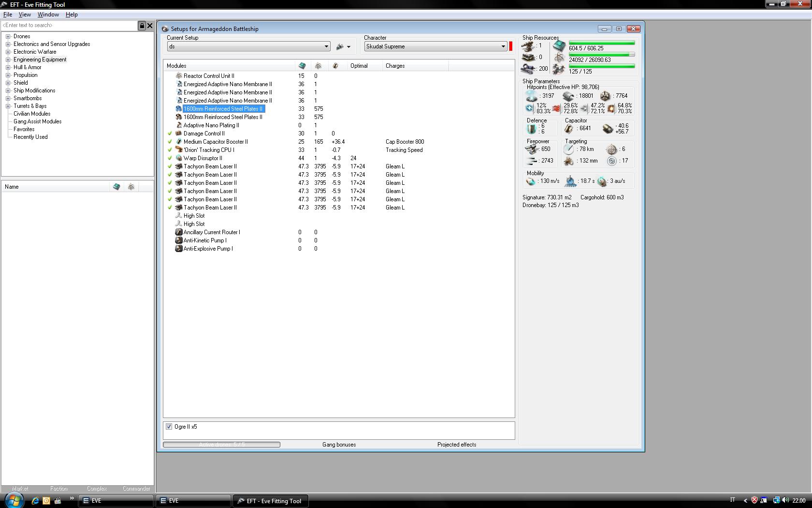This screenshot has height=508, width=812.
Task: Switch to the Commander tab
Action: [x=136, y=489]
